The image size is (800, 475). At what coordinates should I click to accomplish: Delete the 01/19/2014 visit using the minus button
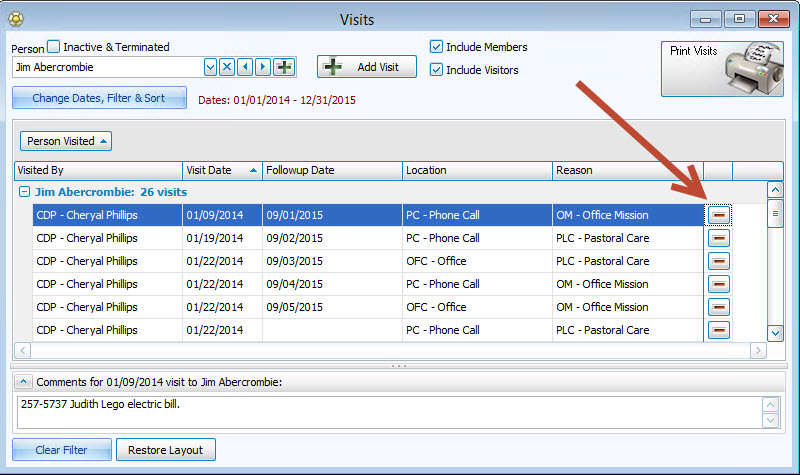pos(718,238)
